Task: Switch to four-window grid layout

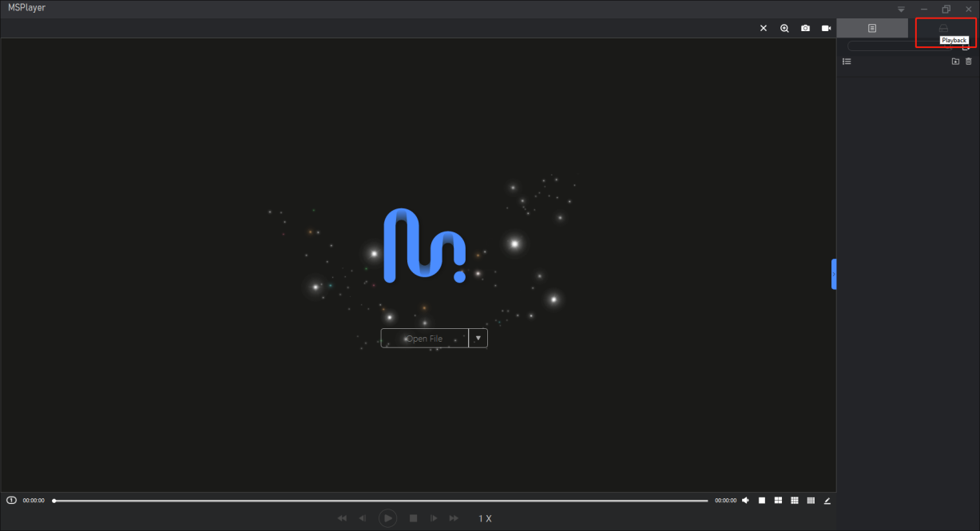Action: pos(778,501)
